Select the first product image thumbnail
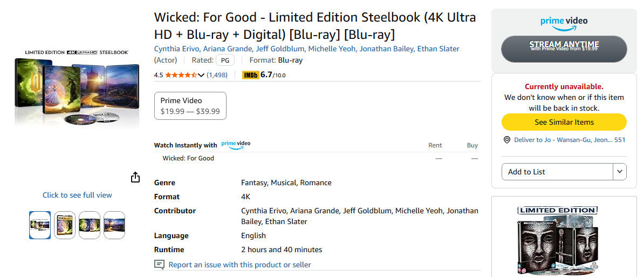 click(40, 225)
